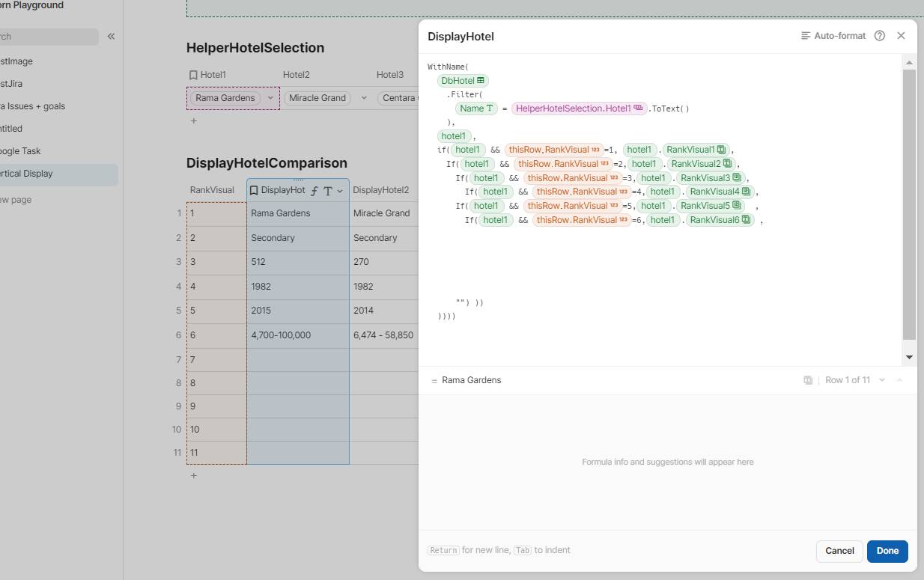Add a row to HelperHotelSelection table

194,120
